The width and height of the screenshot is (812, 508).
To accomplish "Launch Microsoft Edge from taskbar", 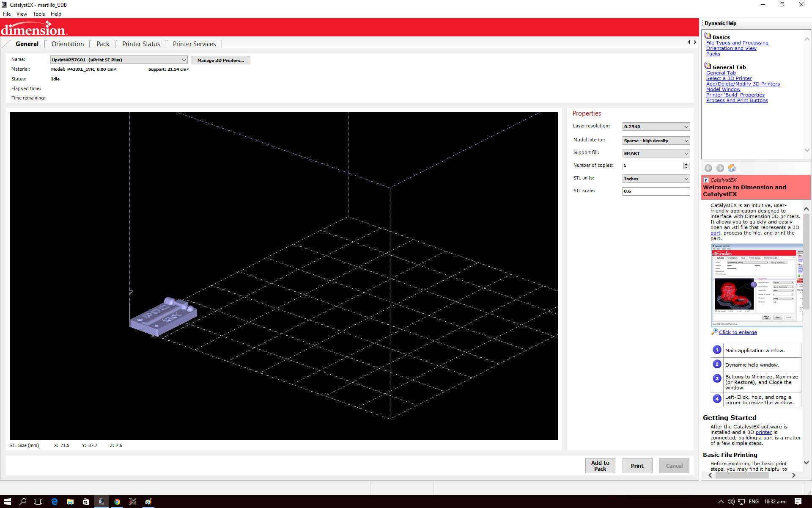I will click(54, 502).
